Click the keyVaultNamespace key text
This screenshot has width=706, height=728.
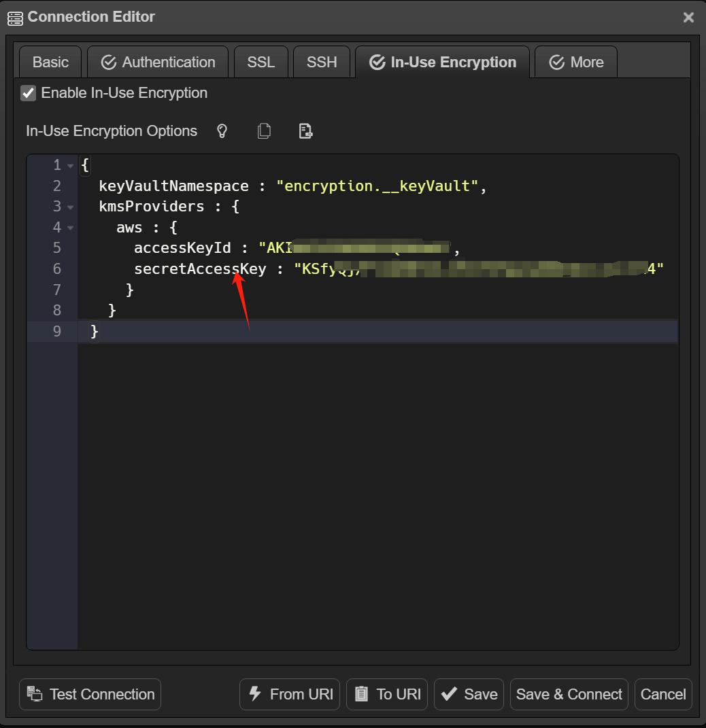[173, 186]
